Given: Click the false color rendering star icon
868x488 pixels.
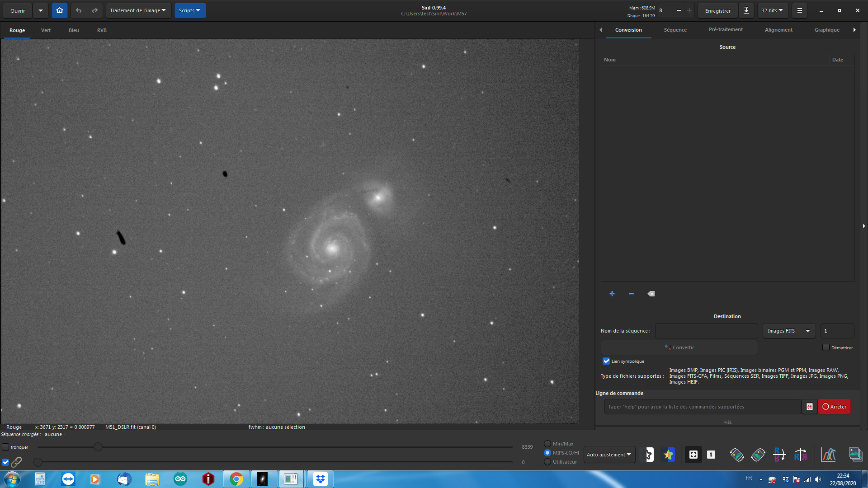Looking at the screenshot, I should point(669,455).
